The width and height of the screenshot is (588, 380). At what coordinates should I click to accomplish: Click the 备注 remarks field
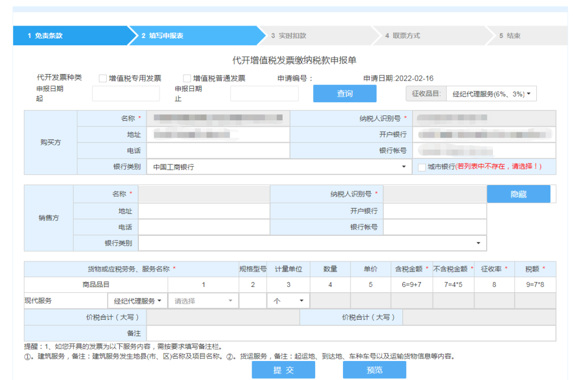coord(351,333)
